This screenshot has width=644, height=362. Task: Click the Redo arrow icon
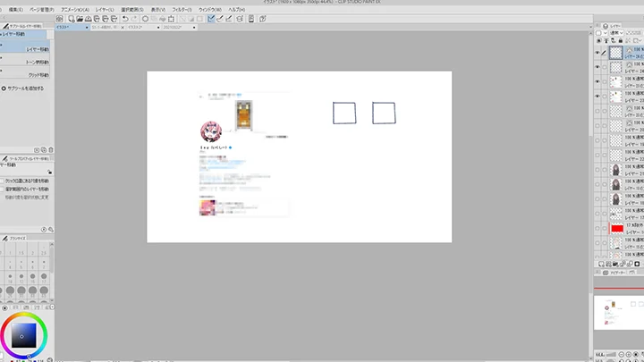pyautogui.click(x=134, y=19)
